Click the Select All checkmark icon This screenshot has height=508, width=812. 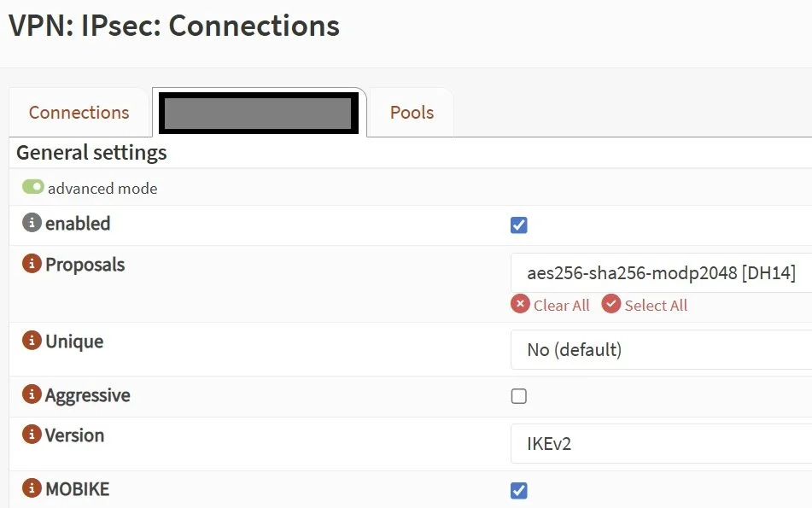pos(611,304)
